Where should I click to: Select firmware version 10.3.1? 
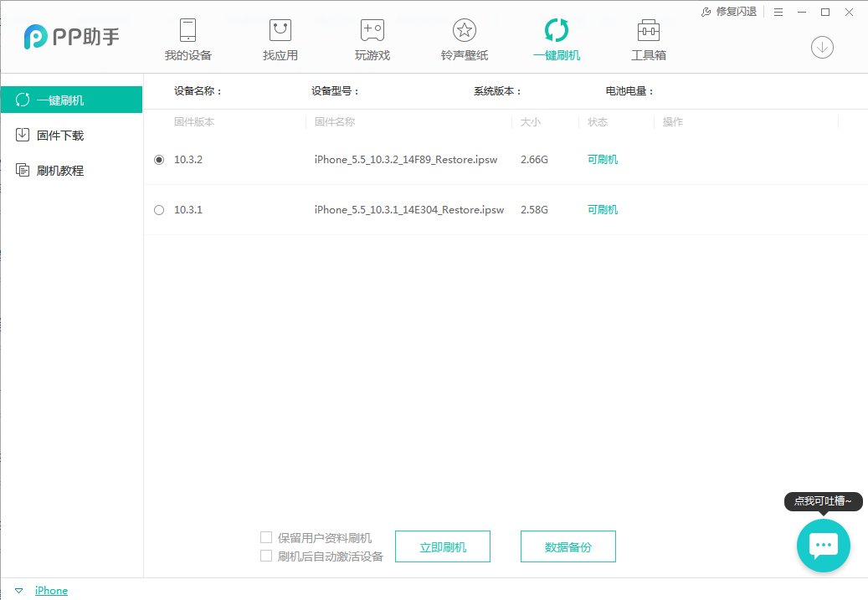click(159, 210)
